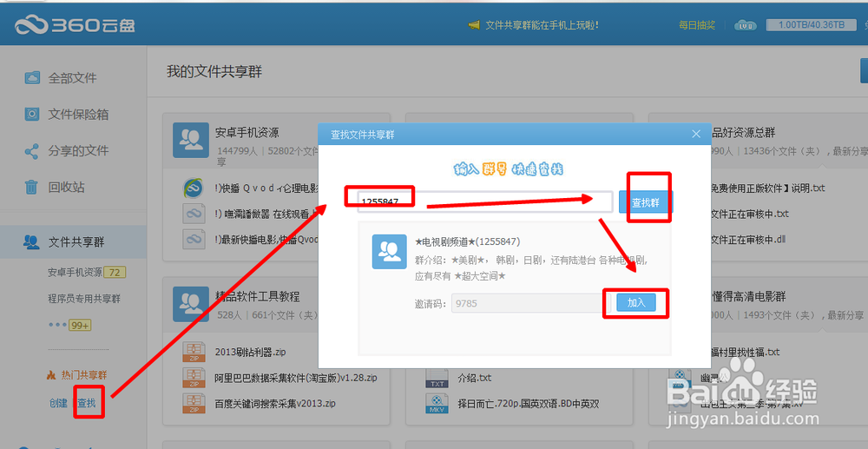Click the MKV icon beside 择日而亡
This screenshot has height=449, width=868.
pyautogui.click(x=436, y=404)
